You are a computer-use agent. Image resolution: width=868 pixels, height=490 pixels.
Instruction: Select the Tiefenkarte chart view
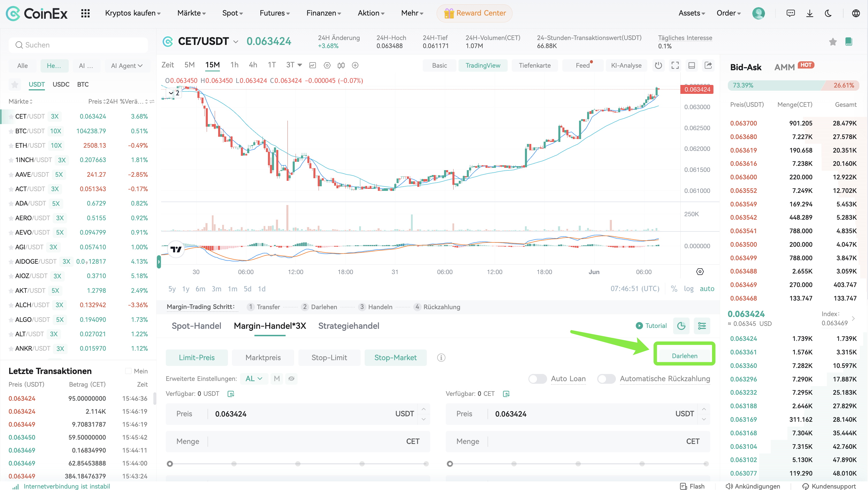click(x=534, y=65)
